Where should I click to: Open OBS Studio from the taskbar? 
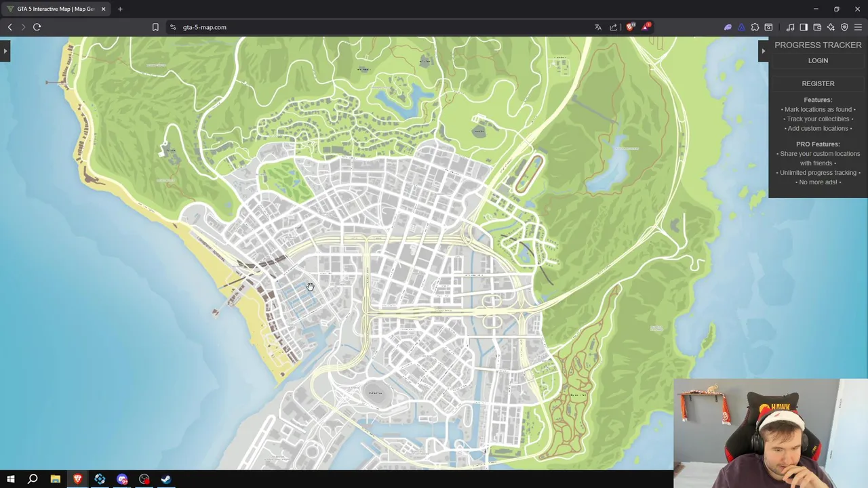click(x=144, y=479)
